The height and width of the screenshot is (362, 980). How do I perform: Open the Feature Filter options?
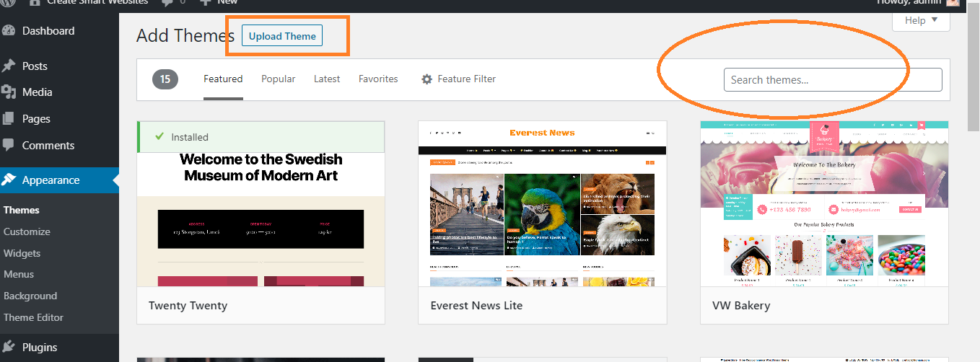458,79
